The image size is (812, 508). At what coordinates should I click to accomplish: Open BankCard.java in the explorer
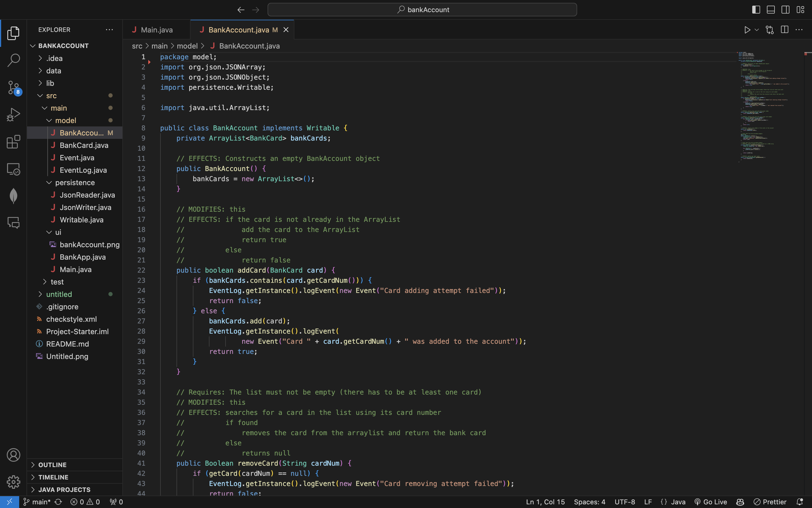coord(74,145)
